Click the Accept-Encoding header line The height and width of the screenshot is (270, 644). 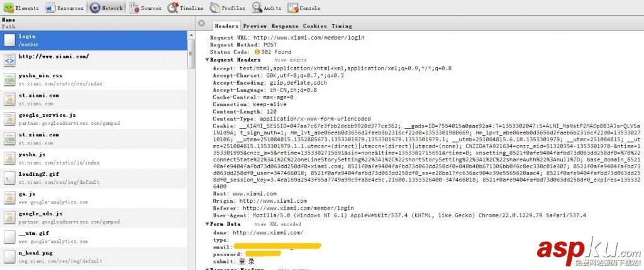[x=270, y=82]
